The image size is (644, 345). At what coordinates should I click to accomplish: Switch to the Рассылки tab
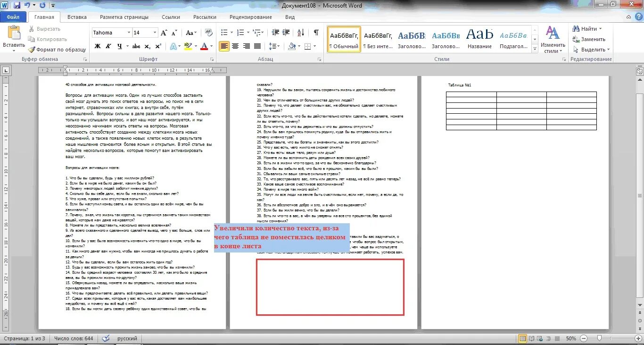[x=205, y=17]
